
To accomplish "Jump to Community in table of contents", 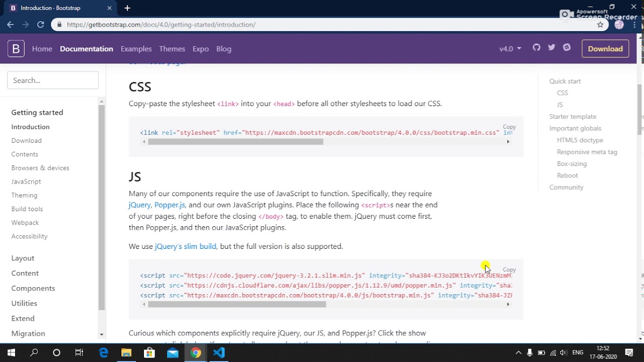I will coord(567,188).
